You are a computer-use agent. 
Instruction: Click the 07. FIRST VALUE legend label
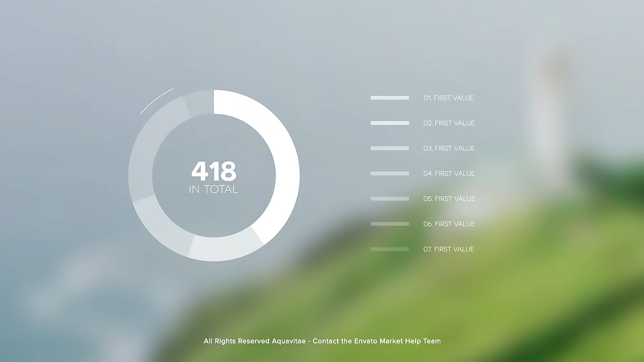448,249
